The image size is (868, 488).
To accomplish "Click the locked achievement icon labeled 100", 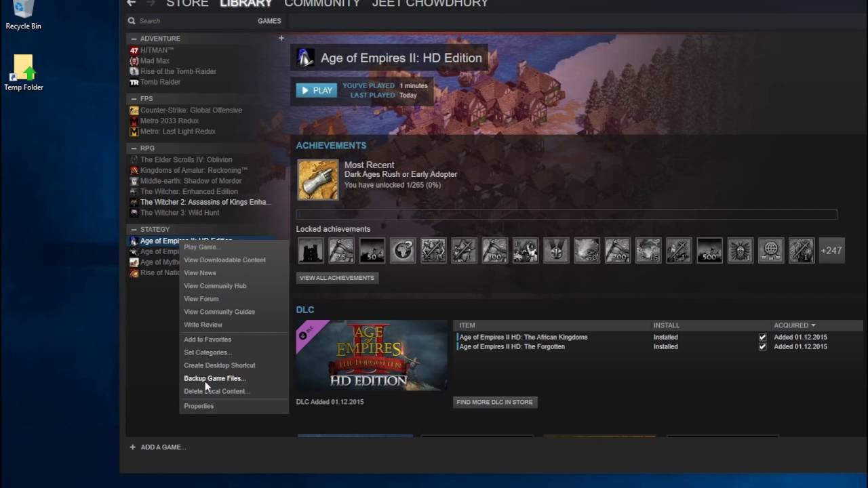I will pos(494,251).
